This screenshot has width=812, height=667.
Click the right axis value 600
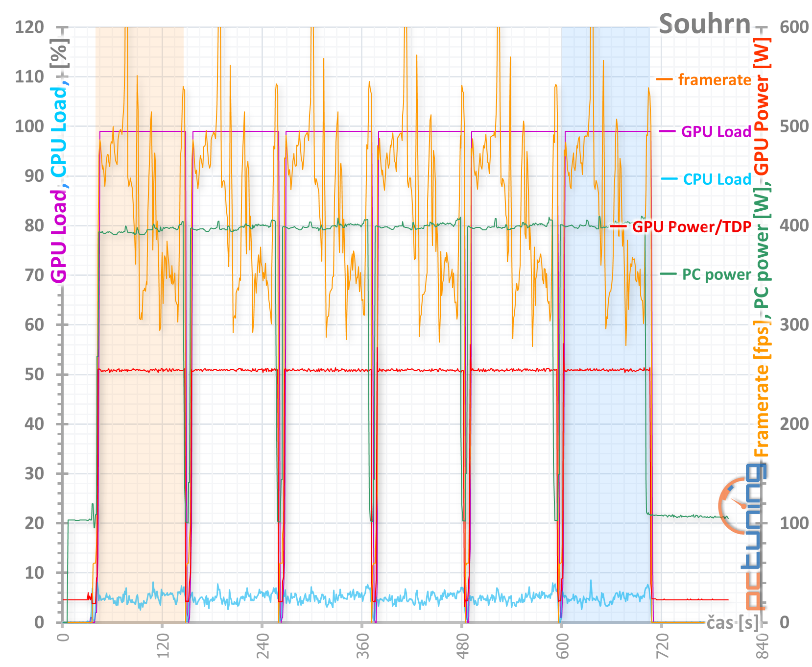tap(794, 27)
